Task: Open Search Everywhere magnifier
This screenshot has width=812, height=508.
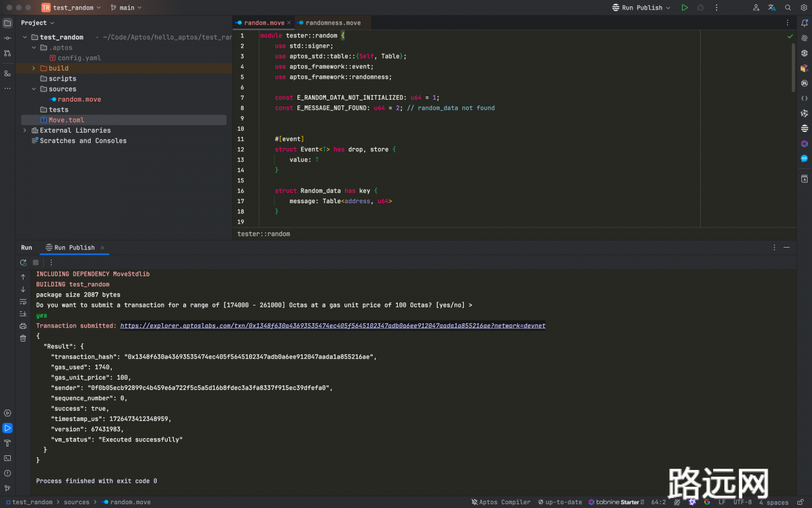Action: click(788, 8)
